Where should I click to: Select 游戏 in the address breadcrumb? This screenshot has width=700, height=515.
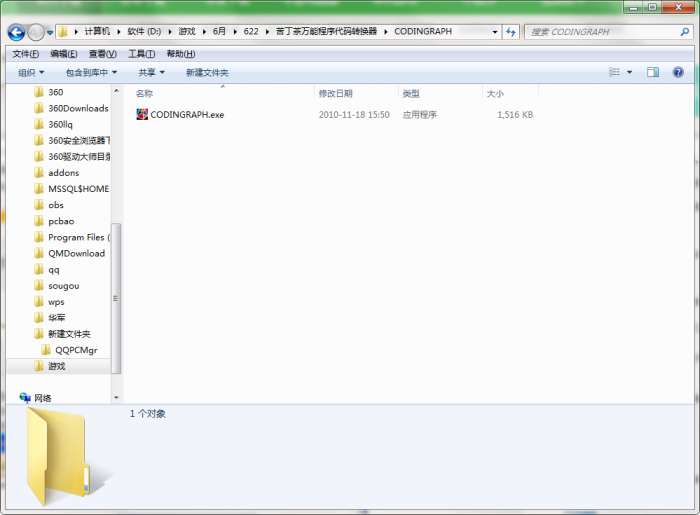tap(187, 31)
